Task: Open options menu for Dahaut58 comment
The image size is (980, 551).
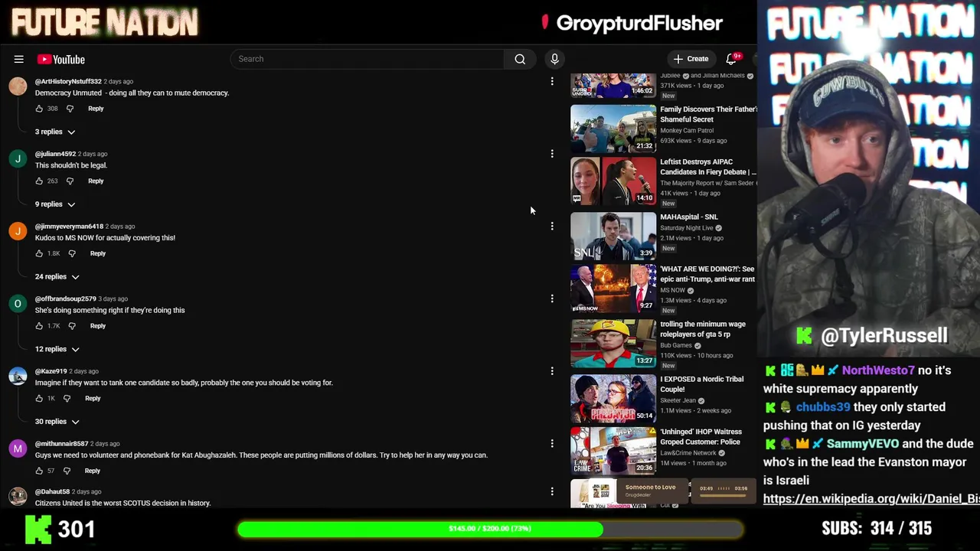Action: tap(552, 491)
